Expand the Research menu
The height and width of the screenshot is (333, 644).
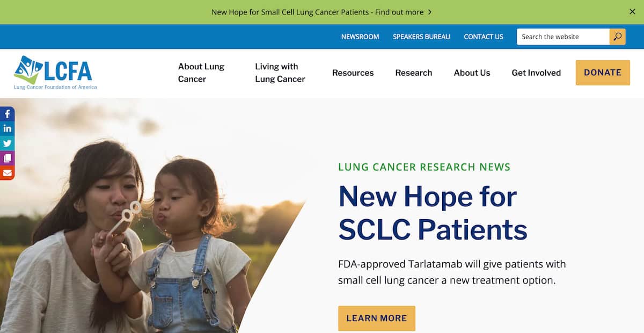tap(413, 73)
